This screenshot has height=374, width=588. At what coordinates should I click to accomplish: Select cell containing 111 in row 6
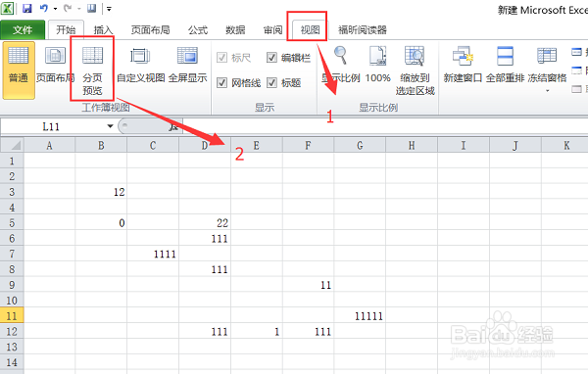pyautogui.click(x=205, y=238)
